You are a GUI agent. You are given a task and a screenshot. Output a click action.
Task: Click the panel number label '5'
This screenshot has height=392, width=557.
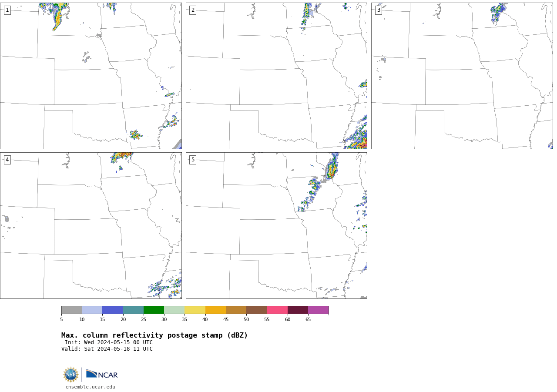click(x=193, y=160)
